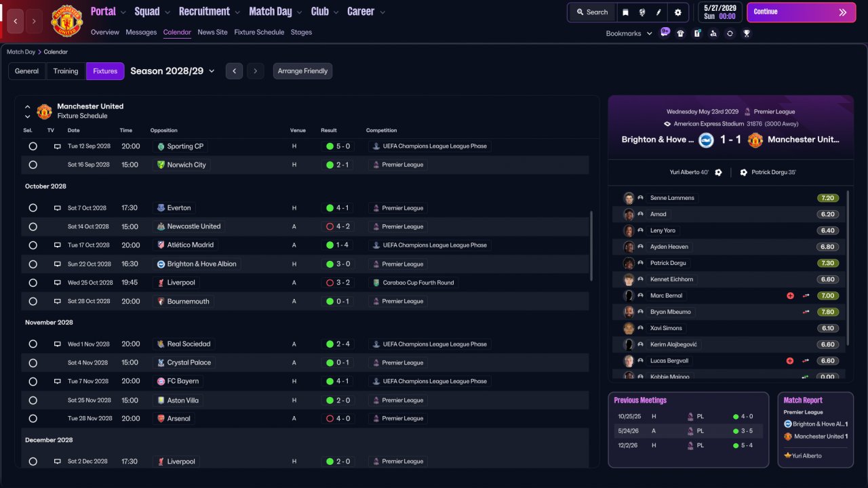Click Manchester United badge in match header
The height and width of the screenshot is (488, 868).
tap(755, 140)
